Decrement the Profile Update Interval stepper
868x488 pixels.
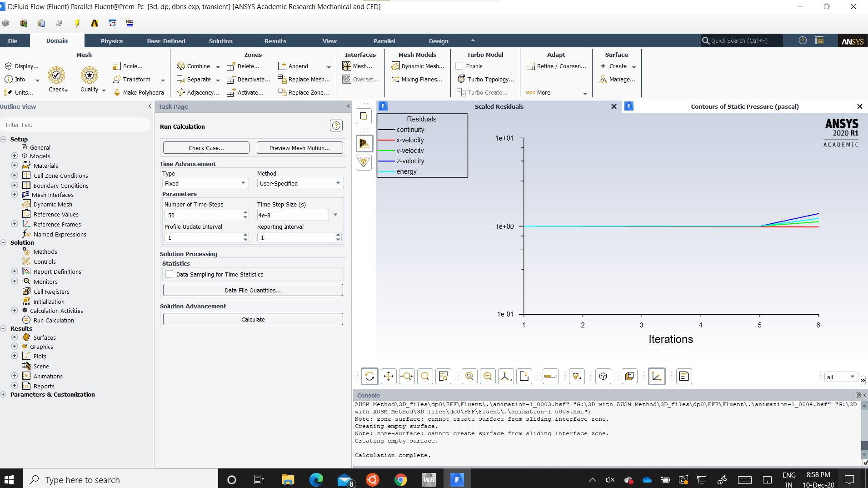pyautogui.click(x=245, y=240)
